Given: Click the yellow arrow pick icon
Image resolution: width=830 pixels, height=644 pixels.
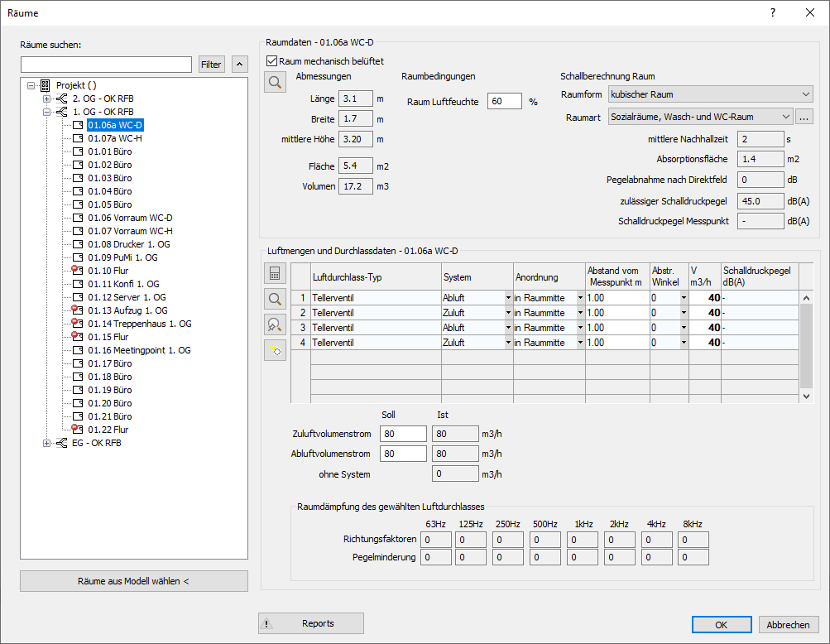Looking at the screenshot, I should [x=276, y=350].
